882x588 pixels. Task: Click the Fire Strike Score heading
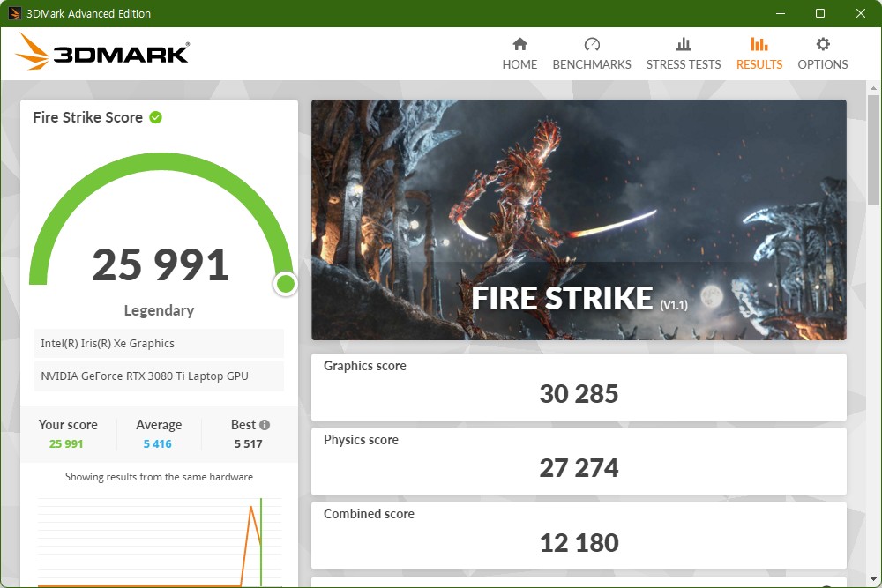(x=87, y=117)
